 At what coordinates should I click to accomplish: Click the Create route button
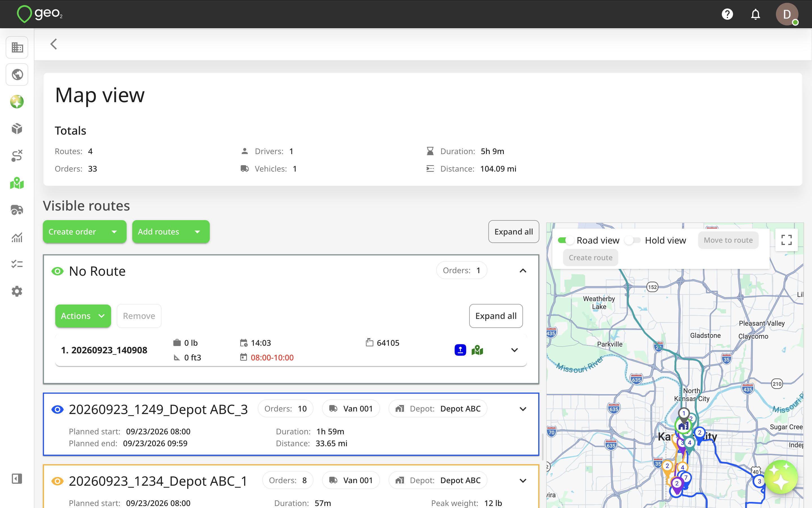[591, 258]
